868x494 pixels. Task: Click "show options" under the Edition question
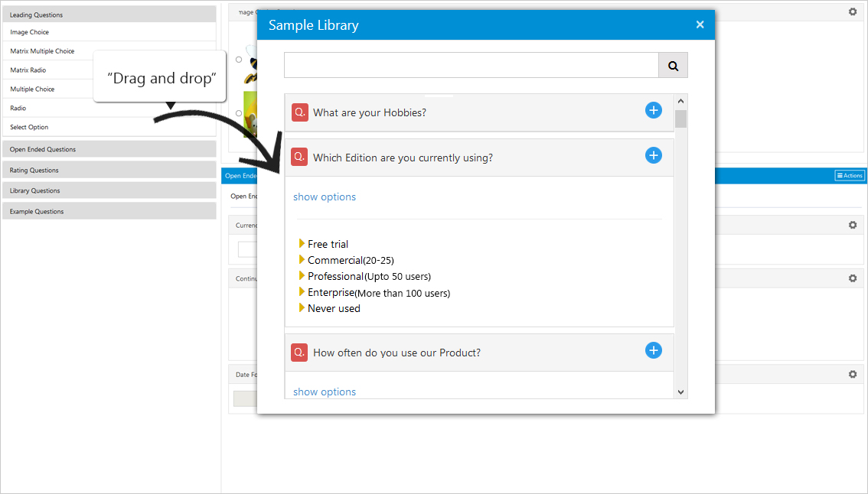point(325,197)
